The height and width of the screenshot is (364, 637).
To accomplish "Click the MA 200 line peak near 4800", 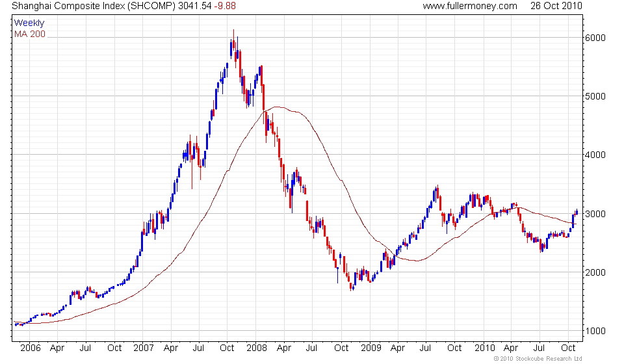I will tap(277, 107).
